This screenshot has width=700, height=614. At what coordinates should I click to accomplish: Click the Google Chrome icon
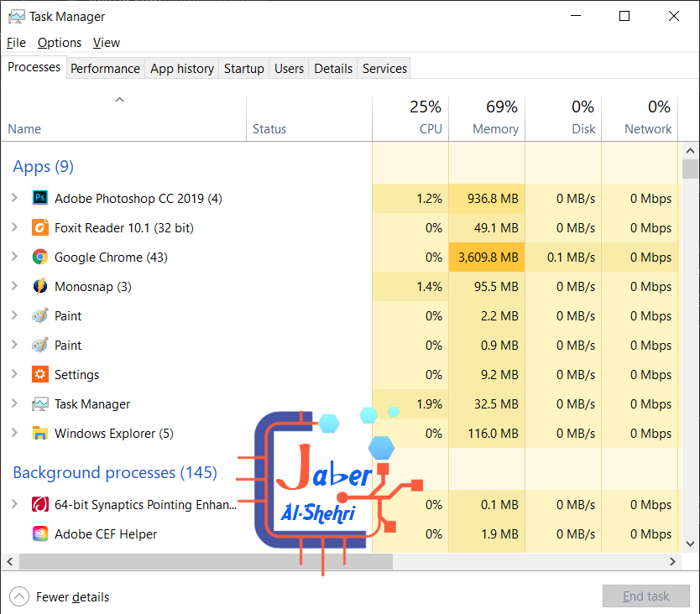pos(40,257)
